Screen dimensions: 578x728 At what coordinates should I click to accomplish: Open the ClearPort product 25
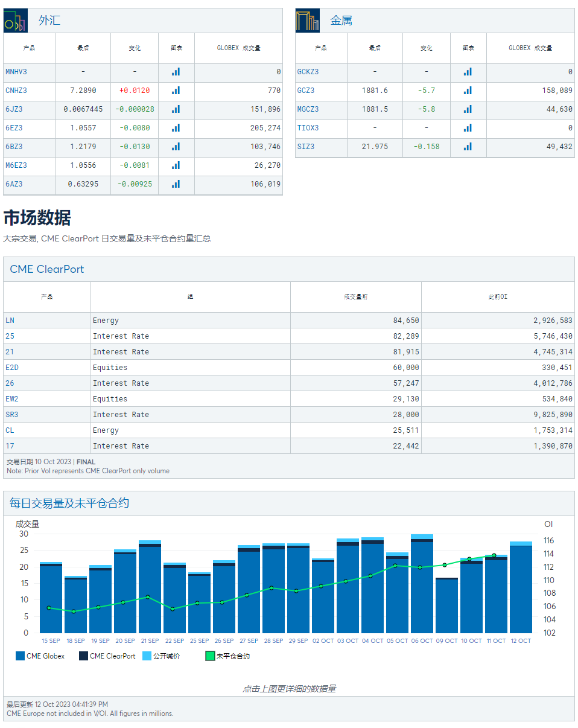pyautogui.click(x=10, y=336)
